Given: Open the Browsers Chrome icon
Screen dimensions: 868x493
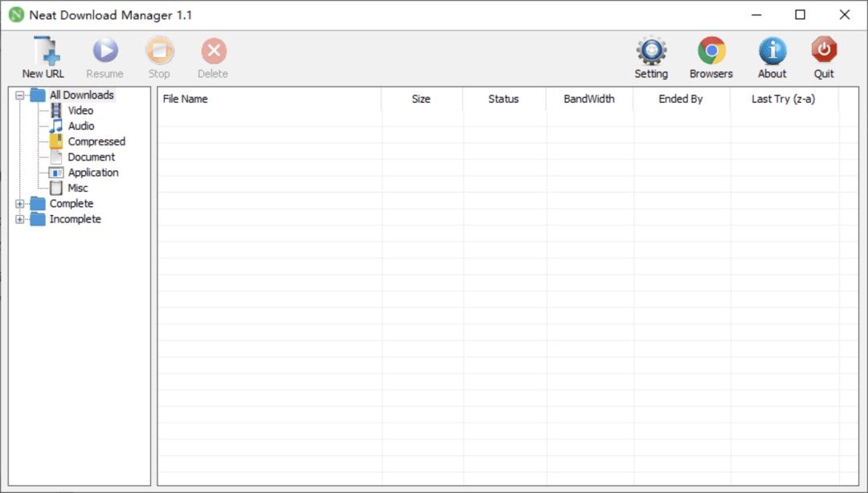Looking at the screenshot, I should (711, 51).
